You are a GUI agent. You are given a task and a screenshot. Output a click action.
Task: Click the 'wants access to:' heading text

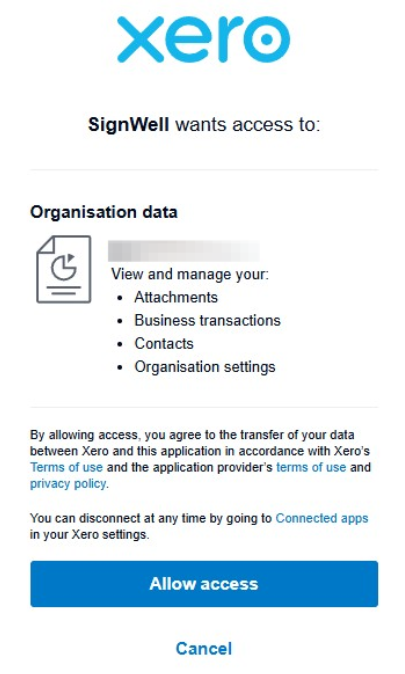pos(248,125)
